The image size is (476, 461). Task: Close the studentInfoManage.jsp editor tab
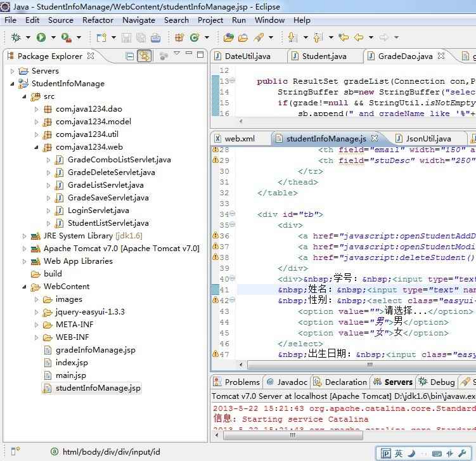click(375, 138)
